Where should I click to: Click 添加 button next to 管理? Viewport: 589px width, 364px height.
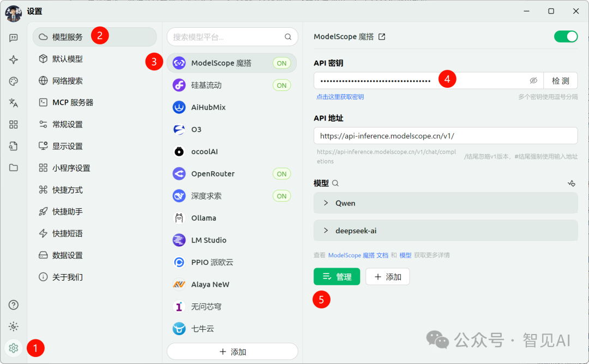tap(388, 277)
